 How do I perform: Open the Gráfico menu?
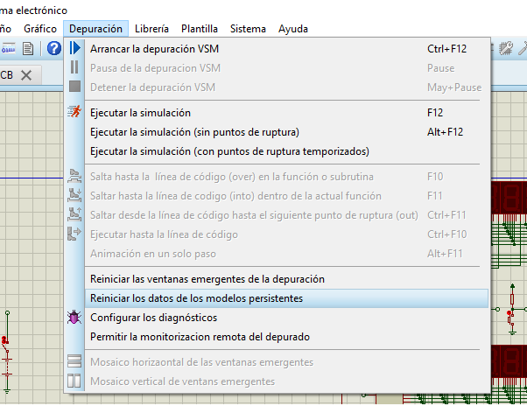pos(40,29)
